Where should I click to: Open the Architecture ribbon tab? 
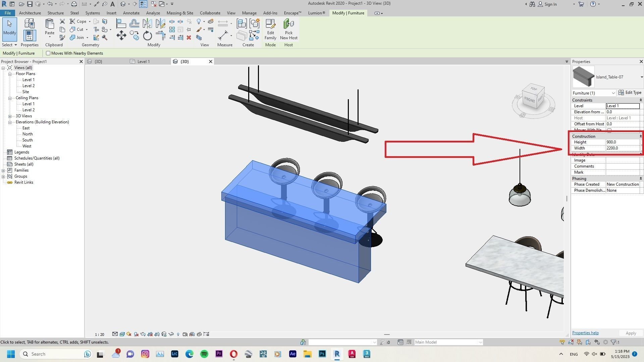(30, 13)
